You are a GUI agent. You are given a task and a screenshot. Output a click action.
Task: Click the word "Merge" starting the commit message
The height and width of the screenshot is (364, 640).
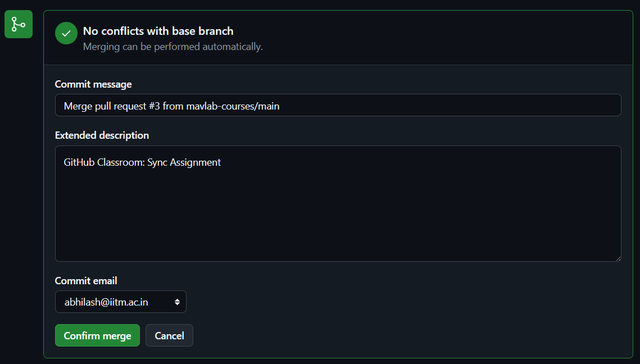(78, 106)
